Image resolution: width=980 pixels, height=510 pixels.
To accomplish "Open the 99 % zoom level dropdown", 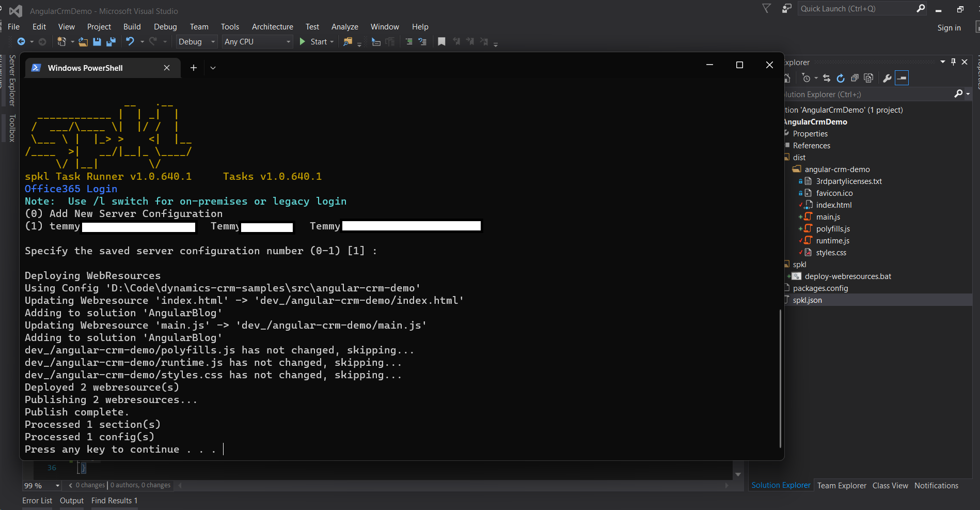I will (x=57, y=486).
